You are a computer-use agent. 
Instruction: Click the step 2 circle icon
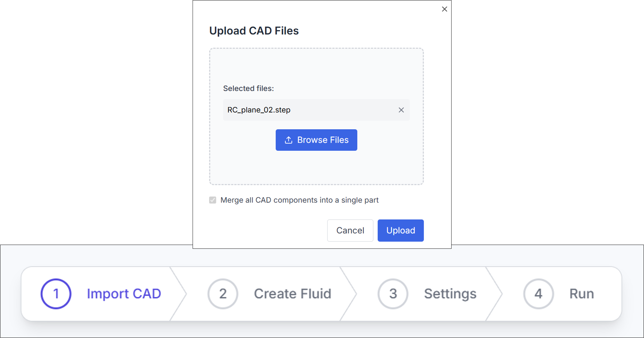[222, 294]
